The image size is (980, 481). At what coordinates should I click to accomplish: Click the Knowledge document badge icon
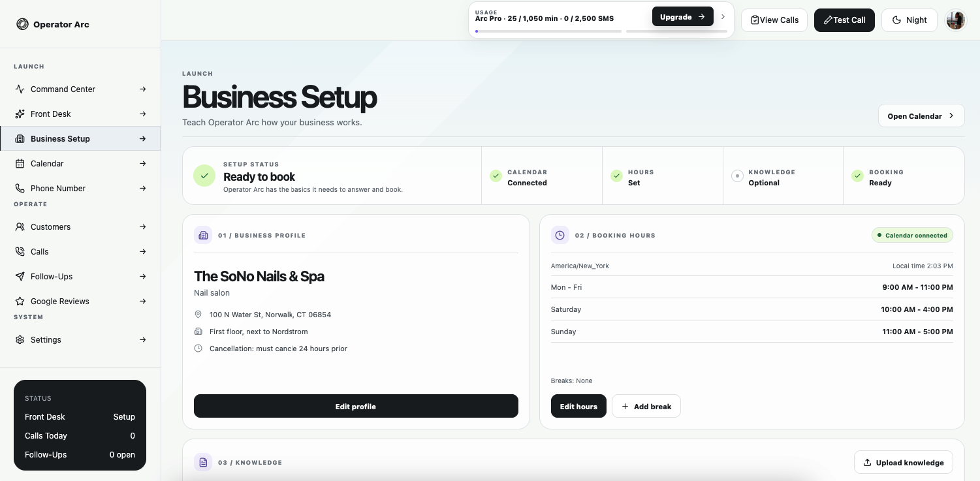click(x=203, y=462)
